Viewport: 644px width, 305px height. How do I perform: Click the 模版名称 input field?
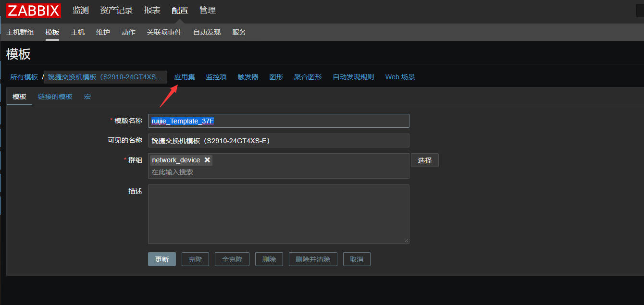click(279, 121)
